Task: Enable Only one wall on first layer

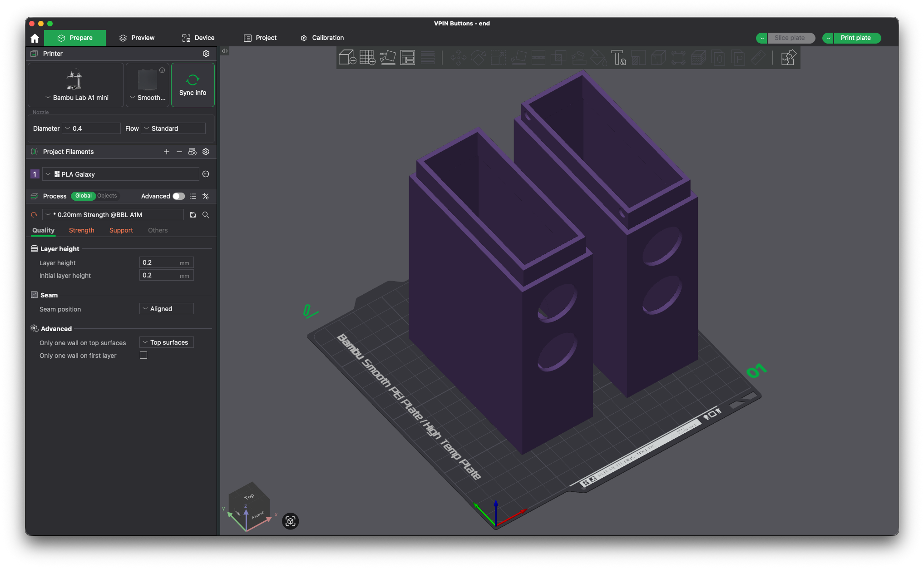Action: coord(143,356)
